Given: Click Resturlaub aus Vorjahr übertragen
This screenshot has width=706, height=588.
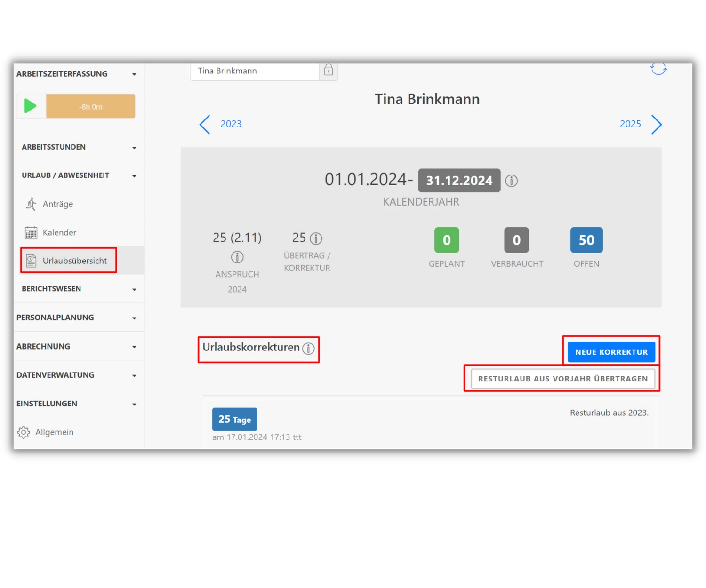Looking at the screenshot, I should [562, 378].
